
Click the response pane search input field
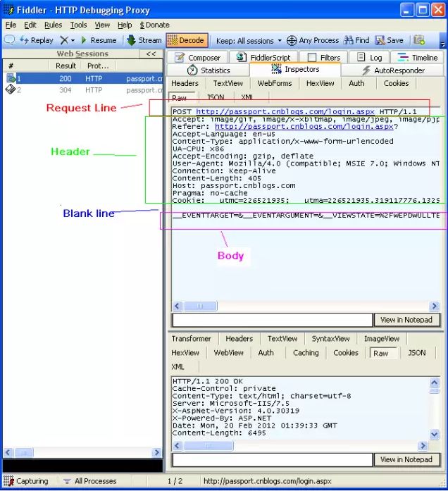coord(273,459)
